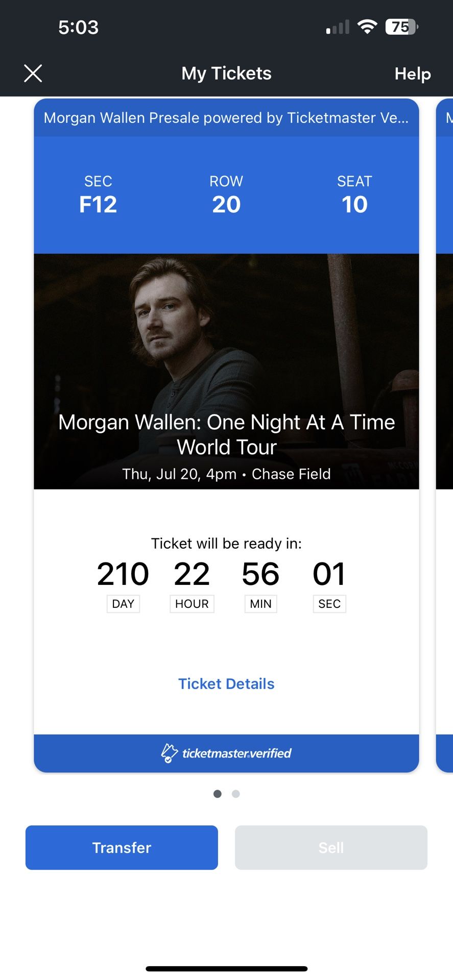Tap the Morgan Wallen Presale header banner
The width and height of the screenshot is (453, 980).
point(226,118)
